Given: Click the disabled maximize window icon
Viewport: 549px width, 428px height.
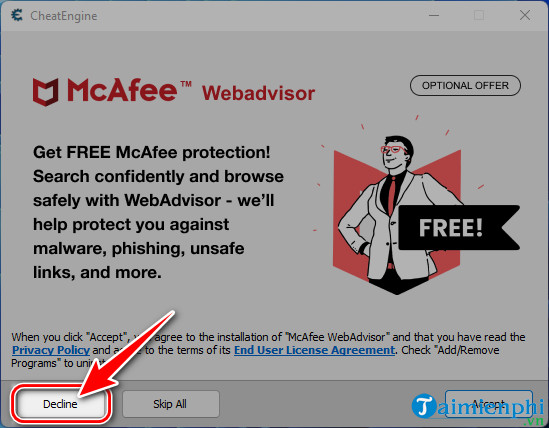Looking at the screenshot, I should click(479, 15).
